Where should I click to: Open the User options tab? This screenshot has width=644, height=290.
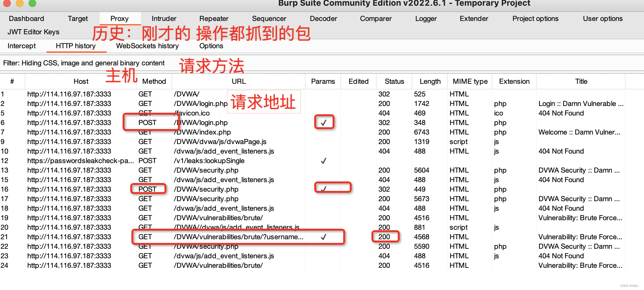[x=603, y=19]
